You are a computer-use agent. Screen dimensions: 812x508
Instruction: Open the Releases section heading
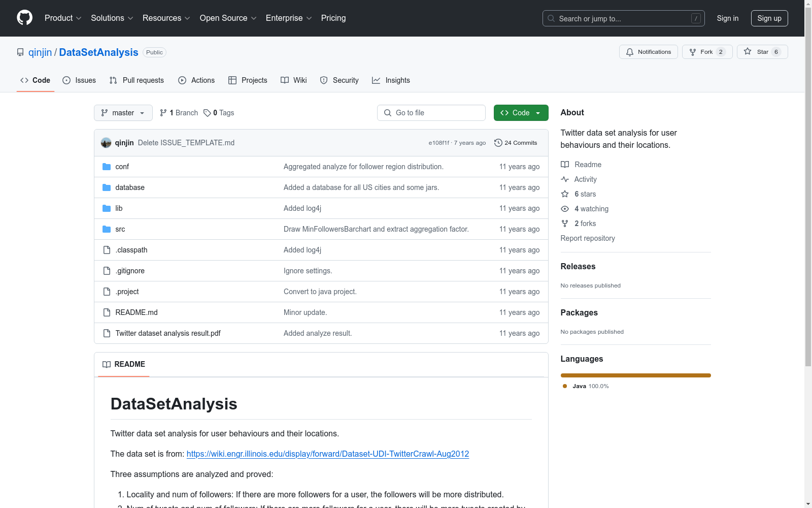pyautogui.click(x=578, y=266)
